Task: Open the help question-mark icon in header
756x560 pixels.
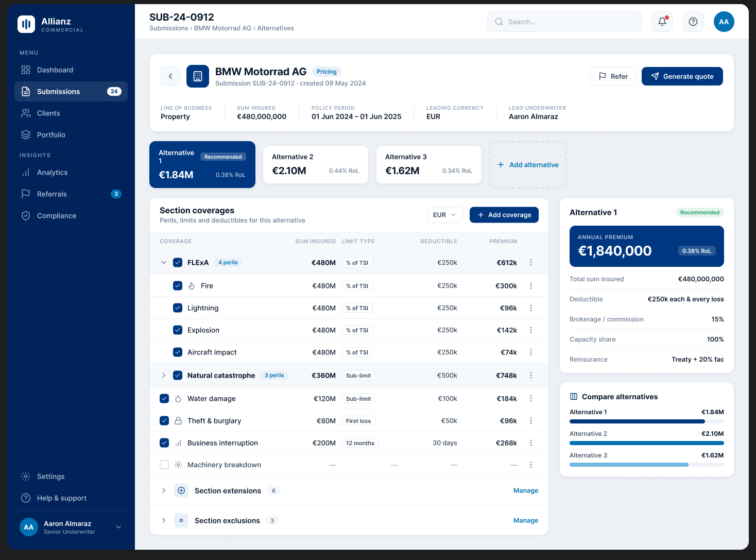Action: [x=693, y=22]
